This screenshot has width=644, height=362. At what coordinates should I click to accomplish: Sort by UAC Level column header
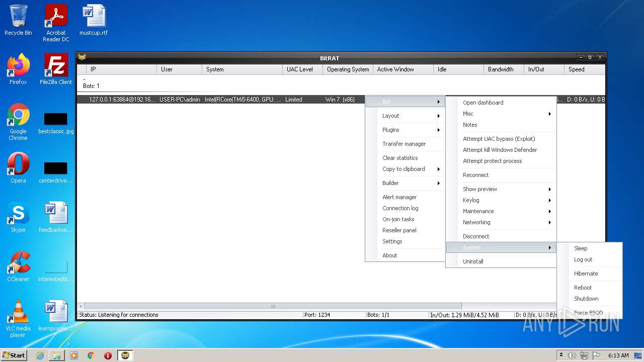[302, 69]
